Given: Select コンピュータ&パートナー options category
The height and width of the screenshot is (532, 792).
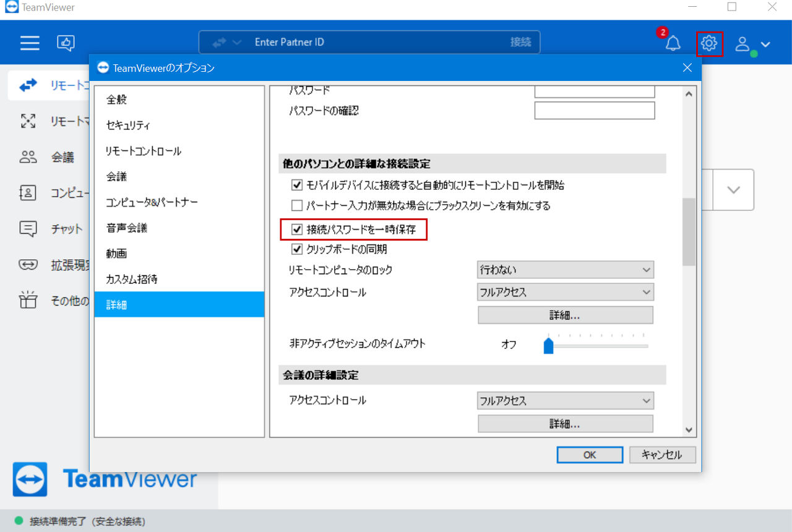Looking at the screenshot, I should click(179, 202).
